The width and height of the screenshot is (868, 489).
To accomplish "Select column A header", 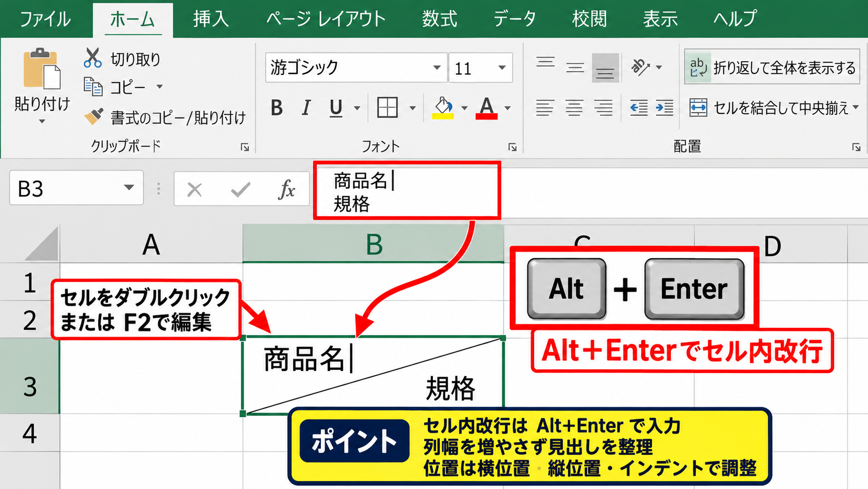I will click(x=151, y=244).
